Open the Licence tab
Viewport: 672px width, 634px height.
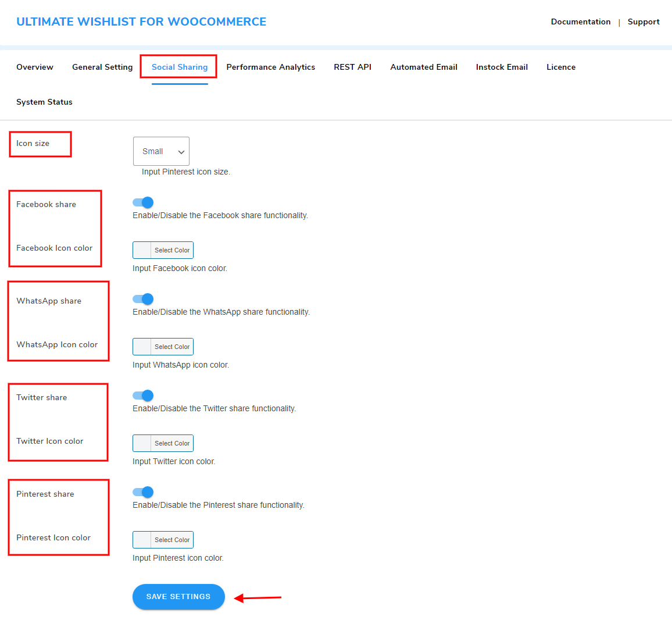click(x=560, y=67)
